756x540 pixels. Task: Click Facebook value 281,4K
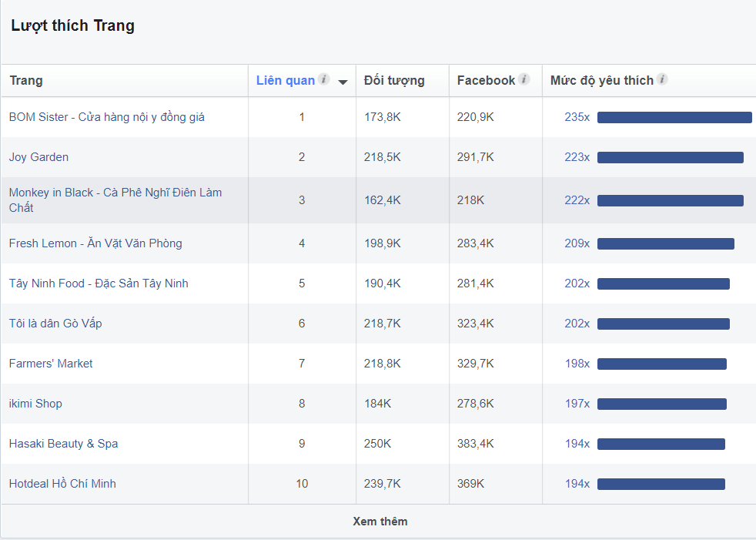tap(476, 283)
